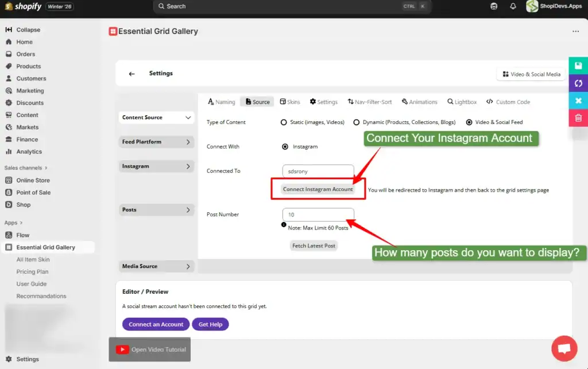Click the green save icon on right edge
Viewport: 588px width, 369px height.
coord(578,65)
